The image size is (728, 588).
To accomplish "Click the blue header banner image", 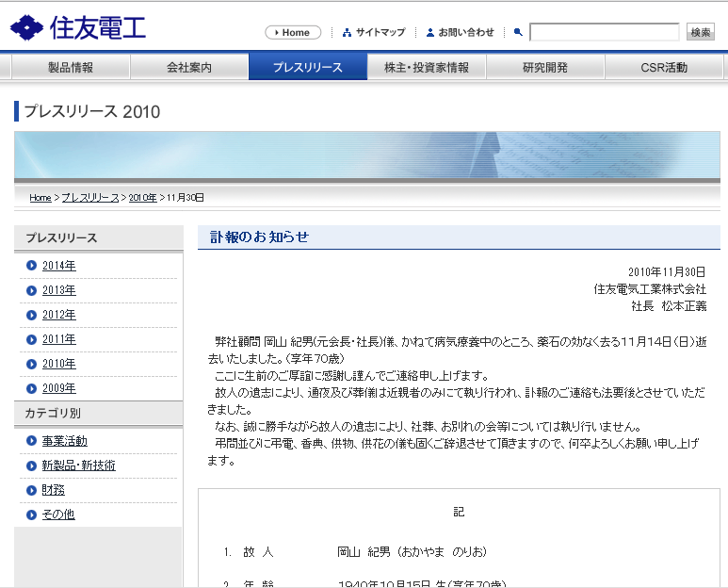I will pos(367,156).
